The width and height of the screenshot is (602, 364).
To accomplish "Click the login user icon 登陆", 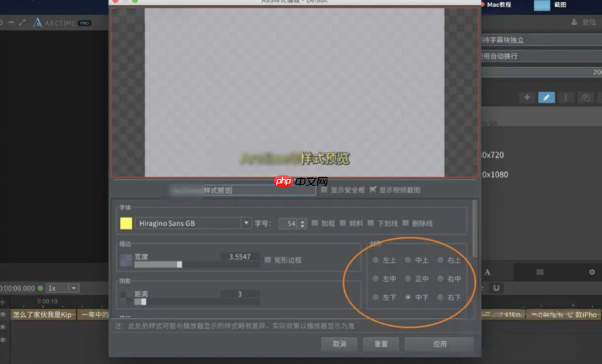I will pos(574,22).
